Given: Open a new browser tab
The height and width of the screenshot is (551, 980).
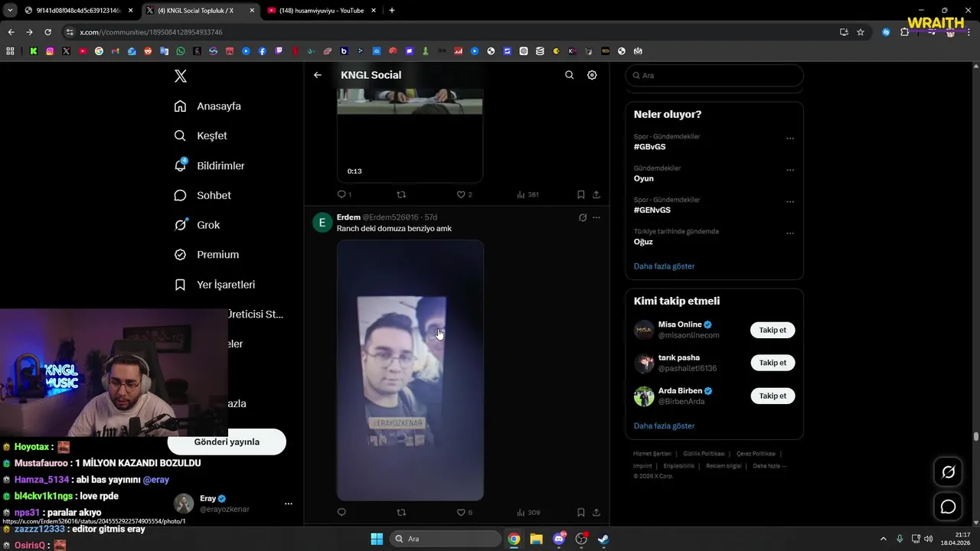Looking at the screenshot, I should click(x=392, y=11).
